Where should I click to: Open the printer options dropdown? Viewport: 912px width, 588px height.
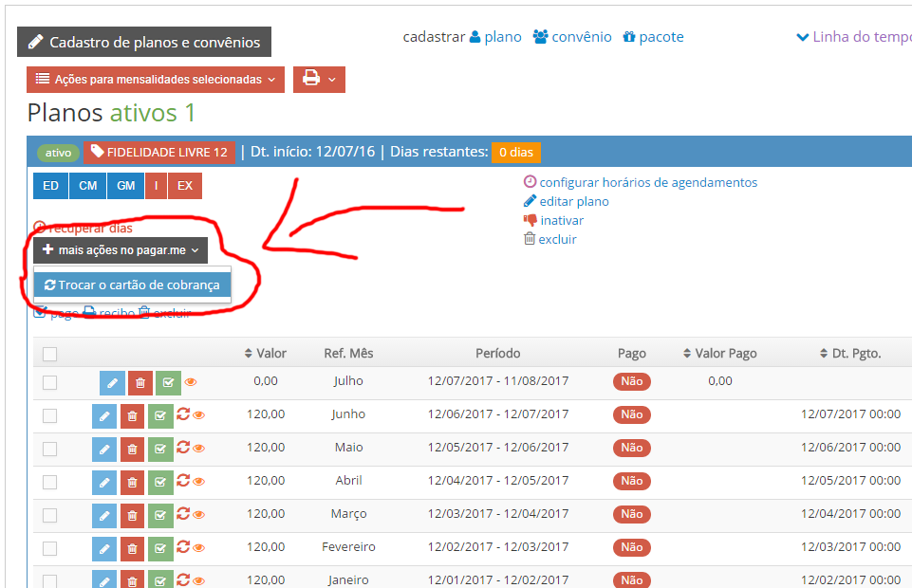(x=319, y=80)
